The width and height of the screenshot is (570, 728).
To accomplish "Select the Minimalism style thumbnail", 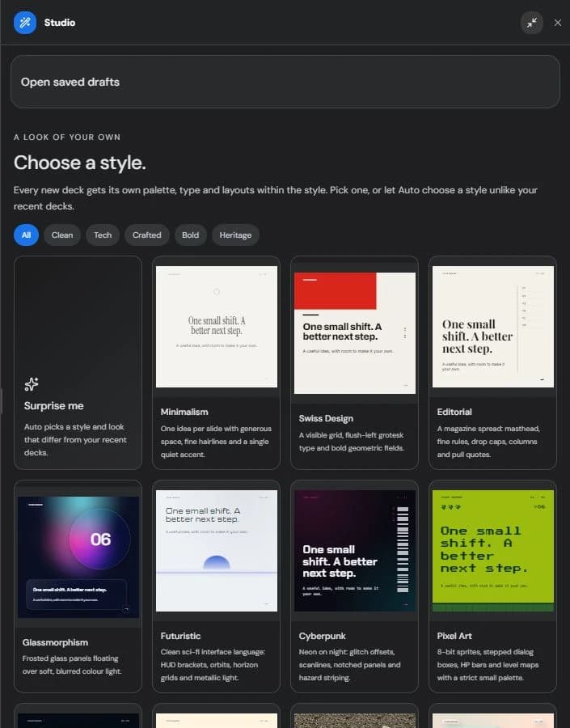I will pos(217,327).
